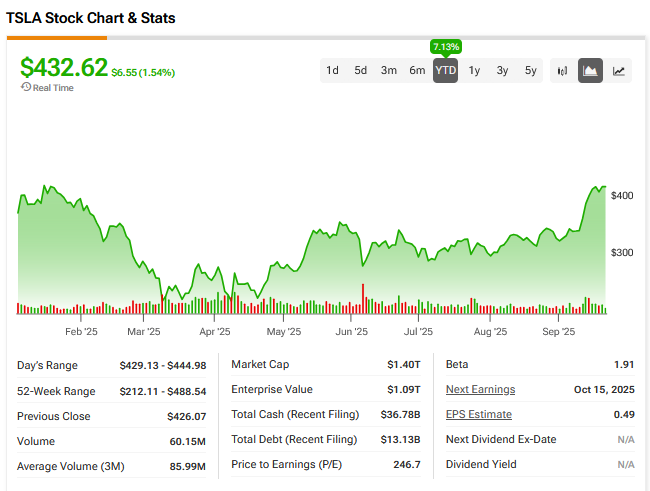Click the $6.55 (1.54%) price change
The height and width of the screenshot is (491, 650).
click(x=143, y=73)
